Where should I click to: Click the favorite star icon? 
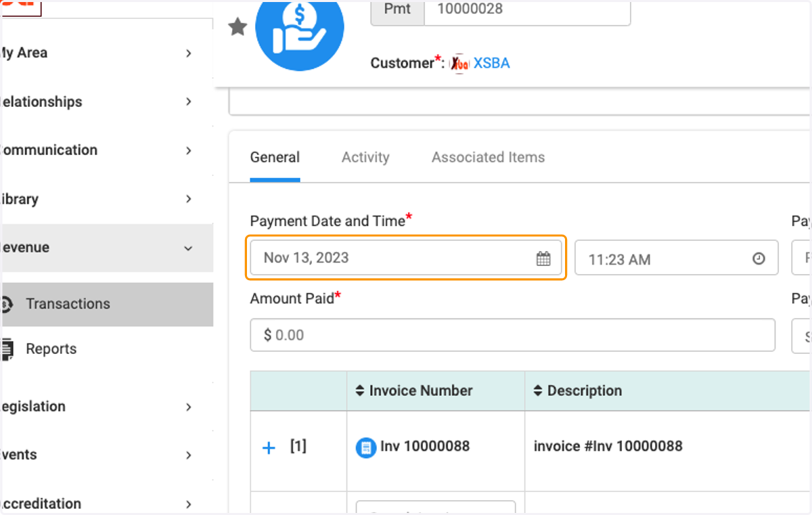238,27
